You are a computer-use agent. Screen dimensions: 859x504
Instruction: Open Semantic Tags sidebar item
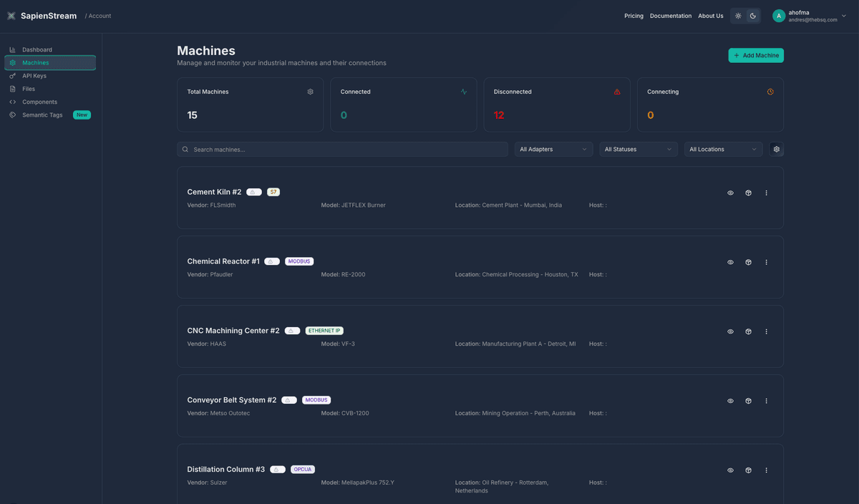pos(42,115)
